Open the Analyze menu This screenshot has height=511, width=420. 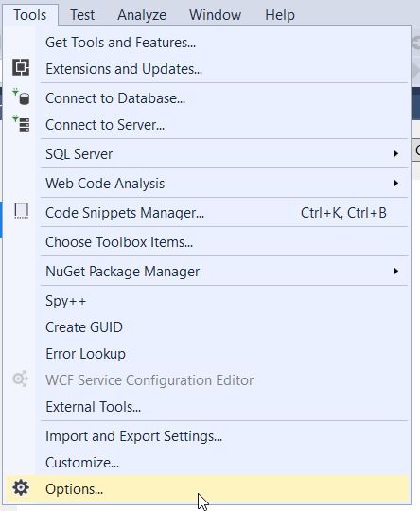pyautogui.click(x=142, y=15)
